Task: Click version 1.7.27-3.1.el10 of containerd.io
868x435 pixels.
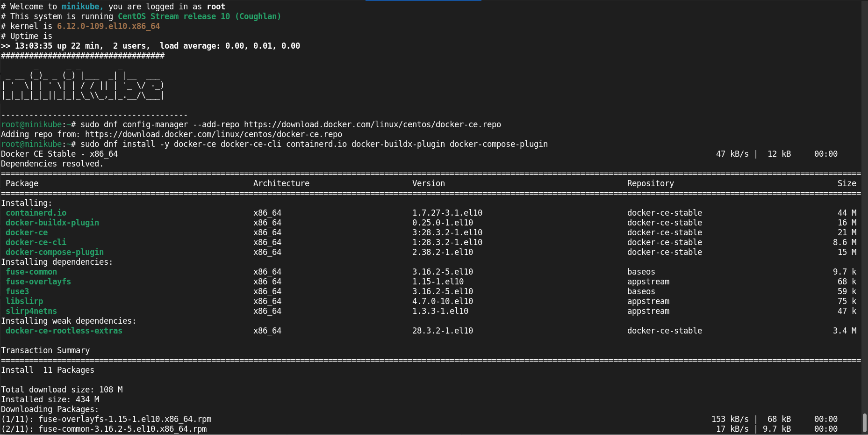Action: point(447,213)
